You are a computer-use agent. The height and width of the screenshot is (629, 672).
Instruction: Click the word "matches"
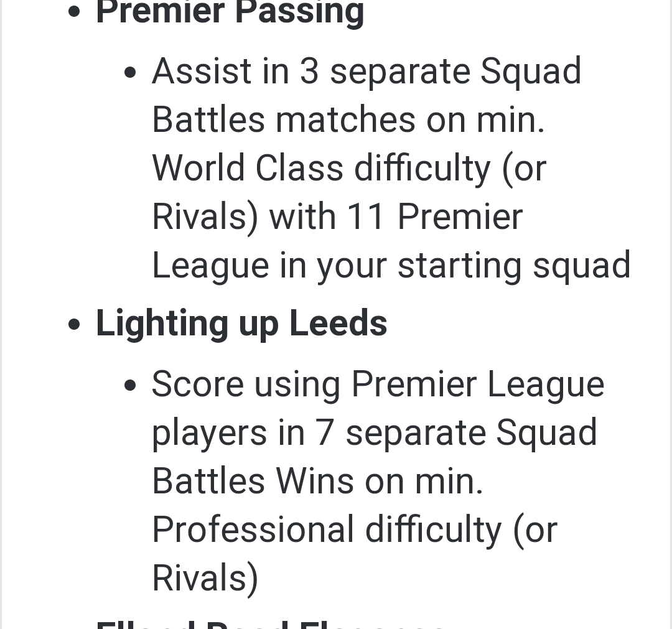click(345, 119)
